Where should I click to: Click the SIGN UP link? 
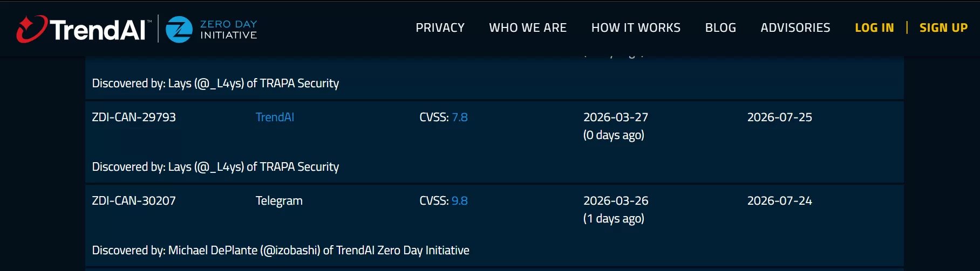coord(943,27)
